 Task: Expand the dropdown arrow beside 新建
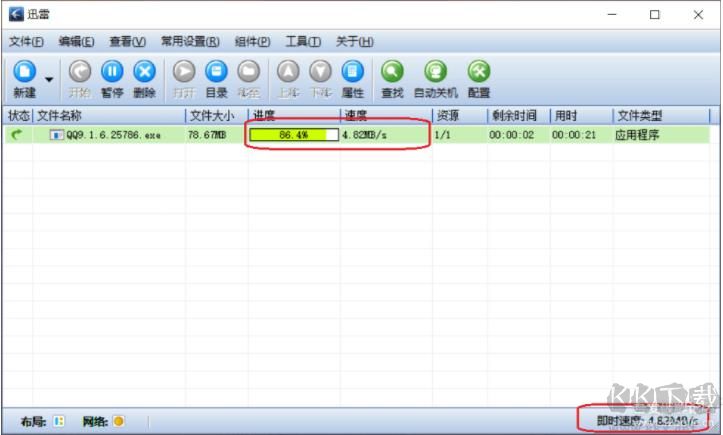[x=49, y=79]
